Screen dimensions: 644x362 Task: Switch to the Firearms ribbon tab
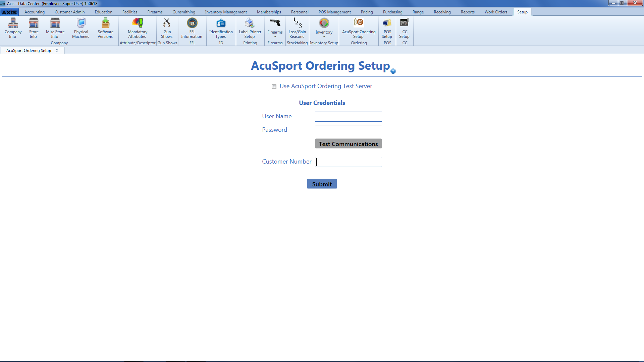155,12
